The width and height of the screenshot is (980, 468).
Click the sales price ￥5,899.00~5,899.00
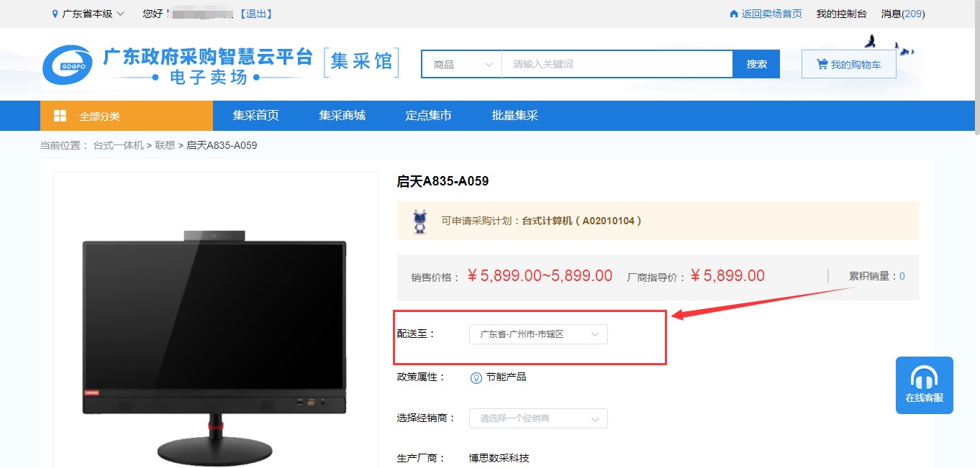pyautogui.click(x=540, y=276)
